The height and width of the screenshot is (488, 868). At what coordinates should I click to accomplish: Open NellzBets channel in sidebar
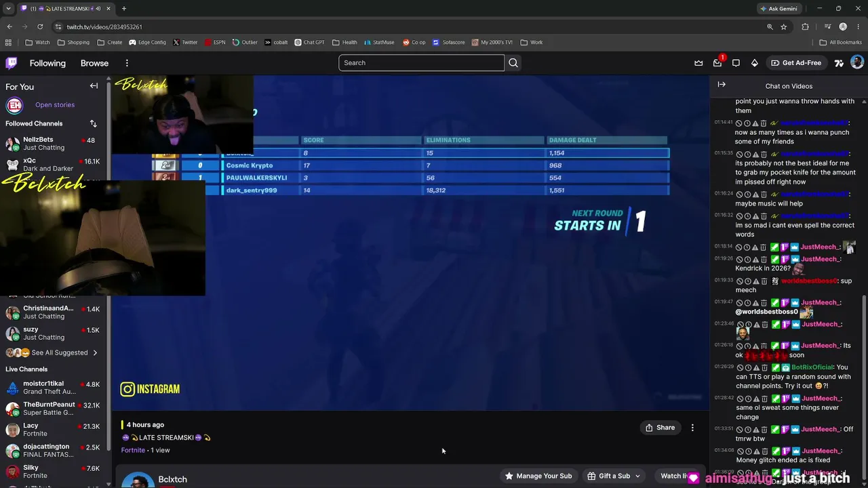pyautogui.click(x=53, y=143)
